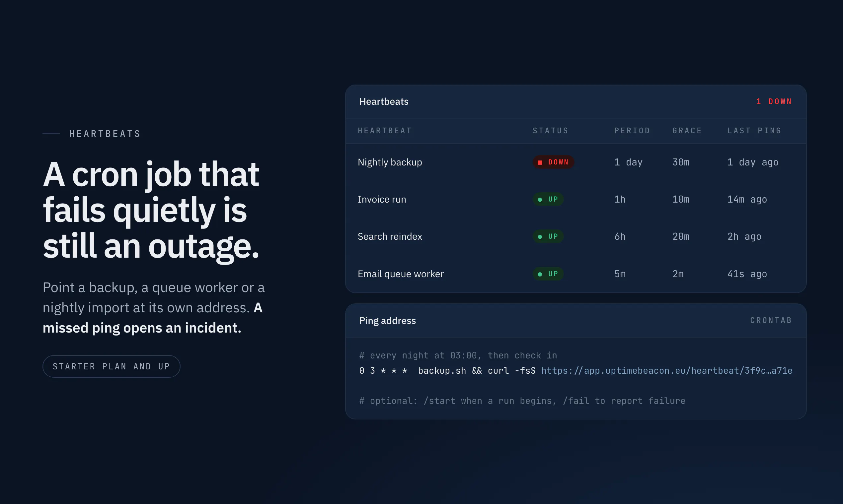This screenshot has height=504, width=843.
Task: Click the '1 day' period value
Action: [628, 162]
